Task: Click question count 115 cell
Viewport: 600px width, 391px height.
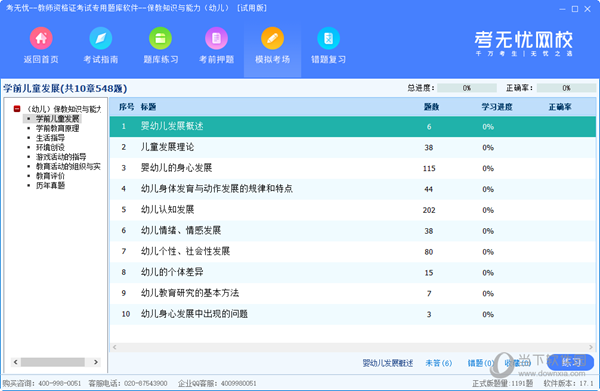Action: [x=429, y=168]
